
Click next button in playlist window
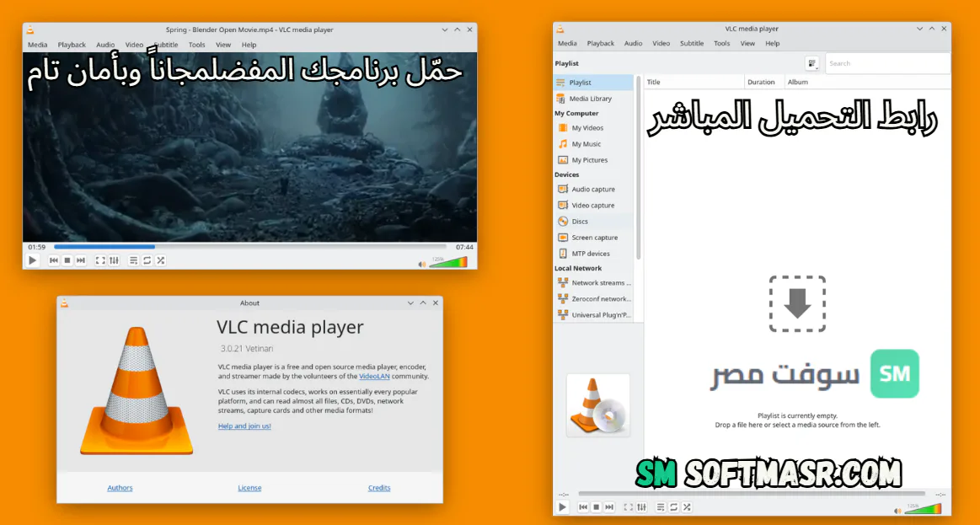coord(609,506)
